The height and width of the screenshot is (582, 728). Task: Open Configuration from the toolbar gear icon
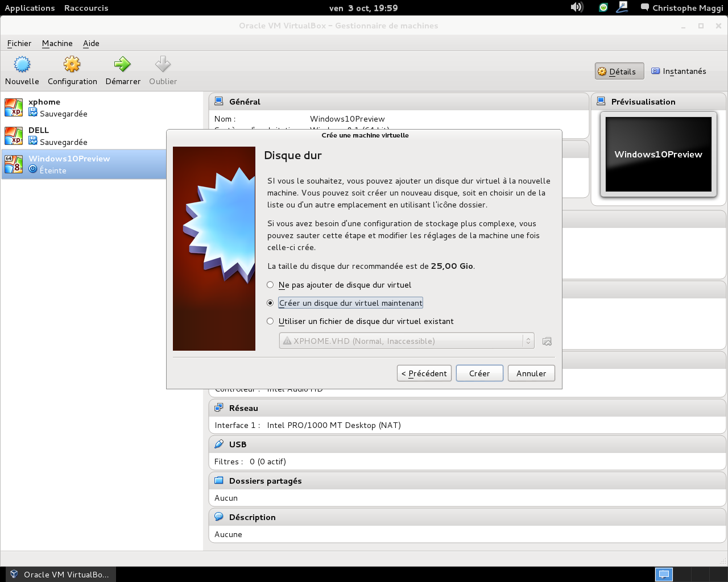(72, 64)
